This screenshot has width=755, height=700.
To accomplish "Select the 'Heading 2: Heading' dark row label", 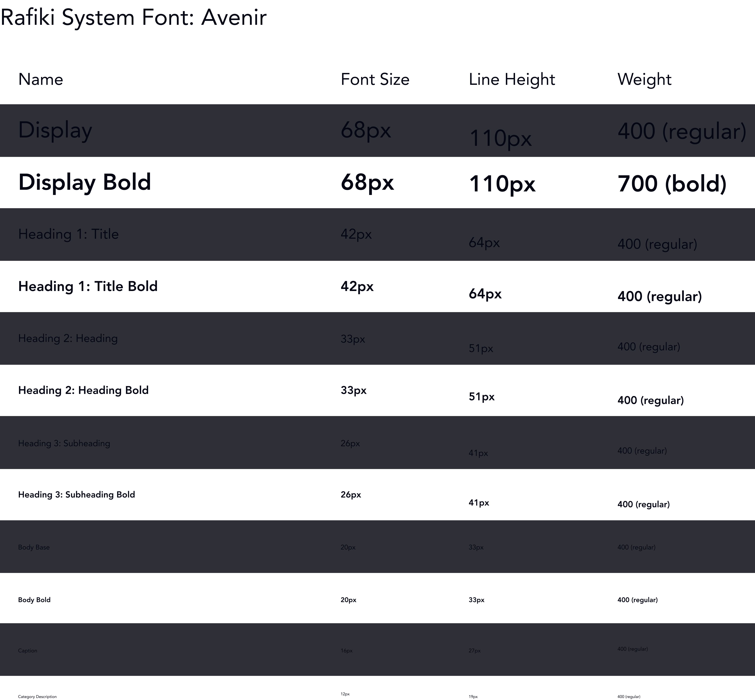I will pyautogui.click(x=68, y=338).
